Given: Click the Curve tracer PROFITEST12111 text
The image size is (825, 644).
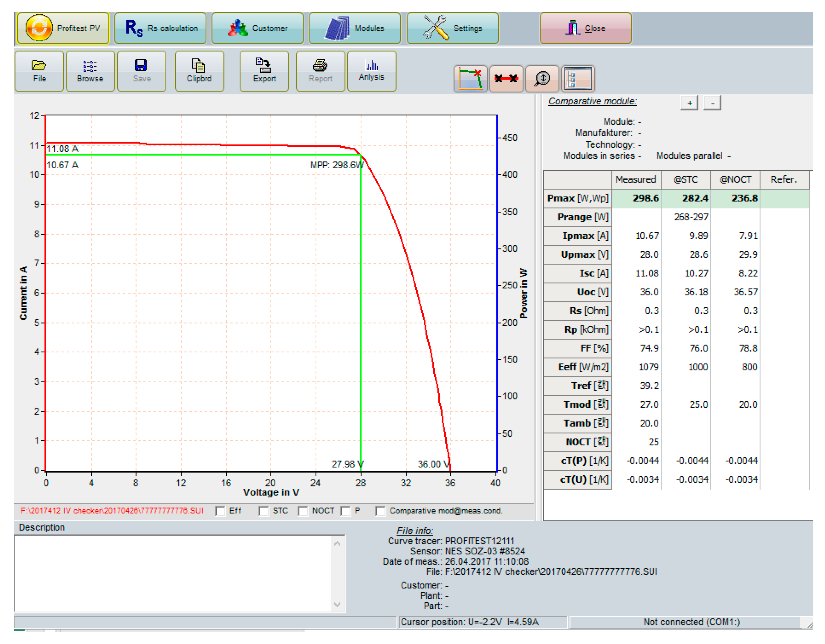Looking at the screenshot, I should click(451, 541).
